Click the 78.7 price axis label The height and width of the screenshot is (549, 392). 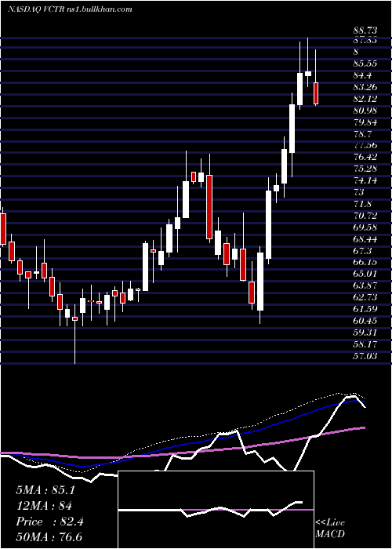pos(362,134)
